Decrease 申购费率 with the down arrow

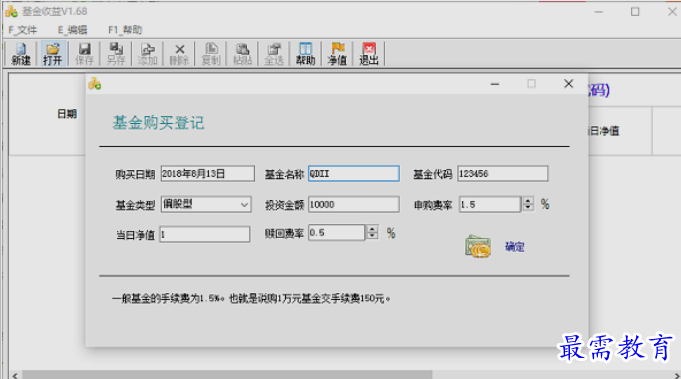coord(528,208)
